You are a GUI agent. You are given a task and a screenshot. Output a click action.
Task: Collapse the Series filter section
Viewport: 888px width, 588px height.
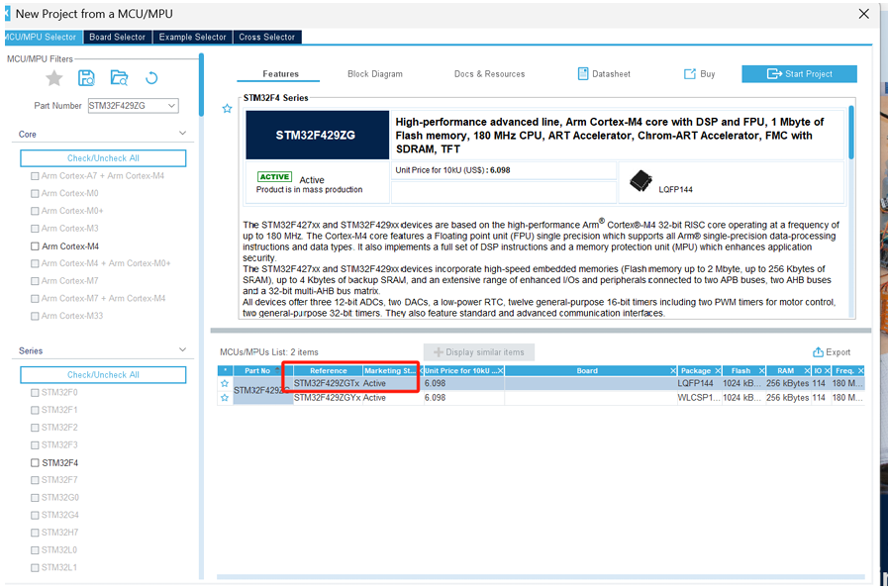click(x=182, y=350)
